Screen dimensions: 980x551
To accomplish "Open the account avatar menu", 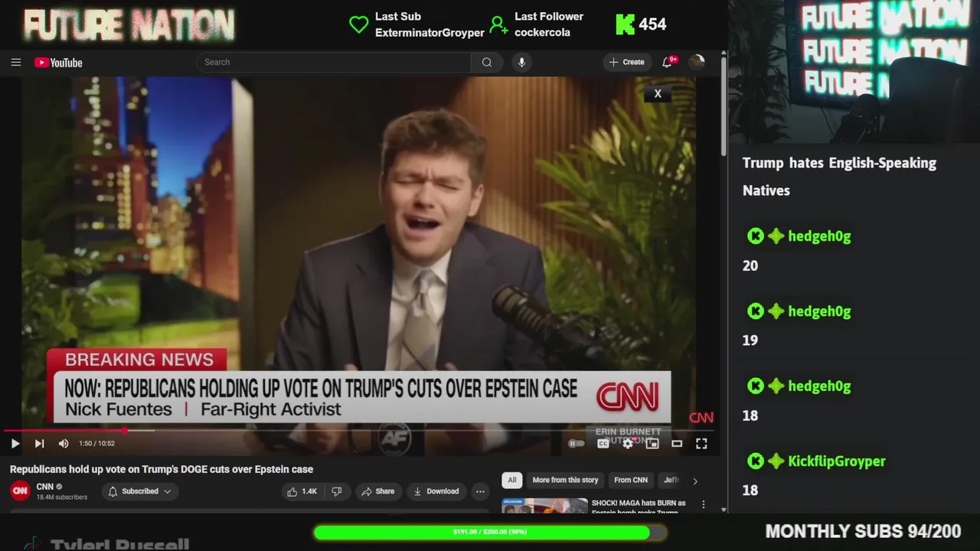I will click(x=697, y=62).
